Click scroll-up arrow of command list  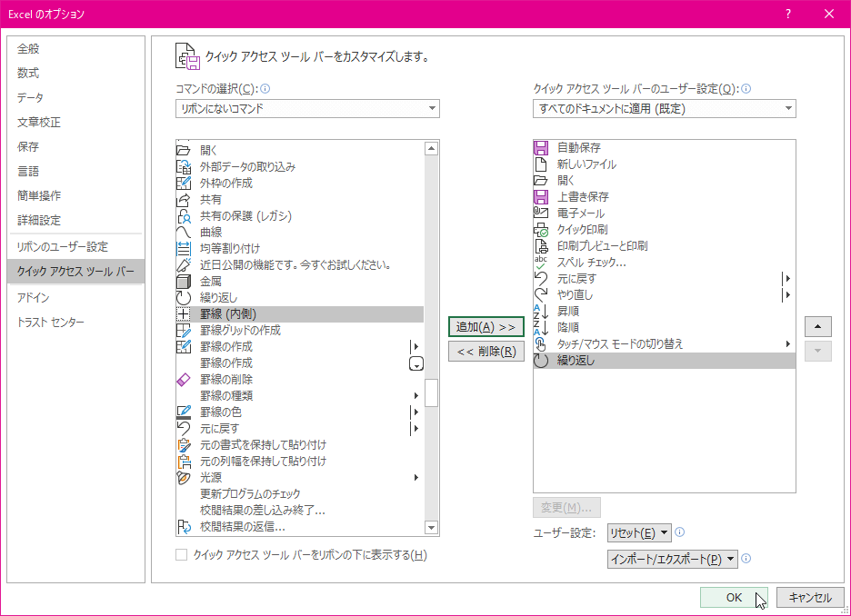[x=432, y=149]
